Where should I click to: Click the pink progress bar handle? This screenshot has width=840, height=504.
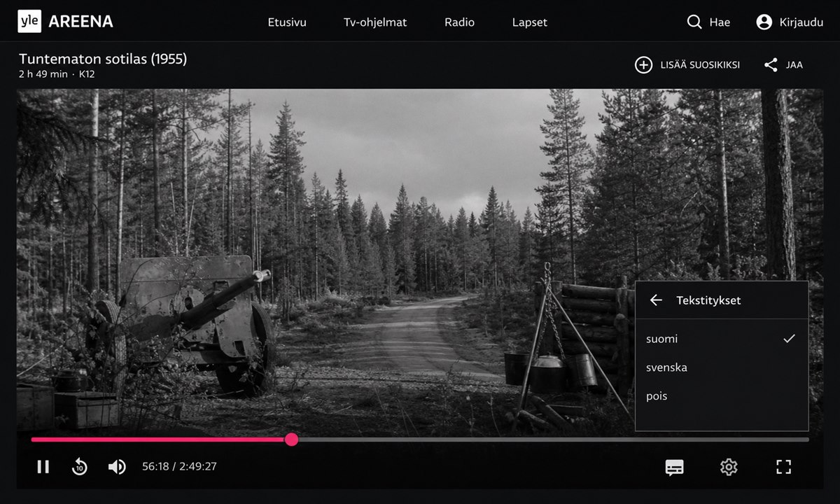pos(292,440)
